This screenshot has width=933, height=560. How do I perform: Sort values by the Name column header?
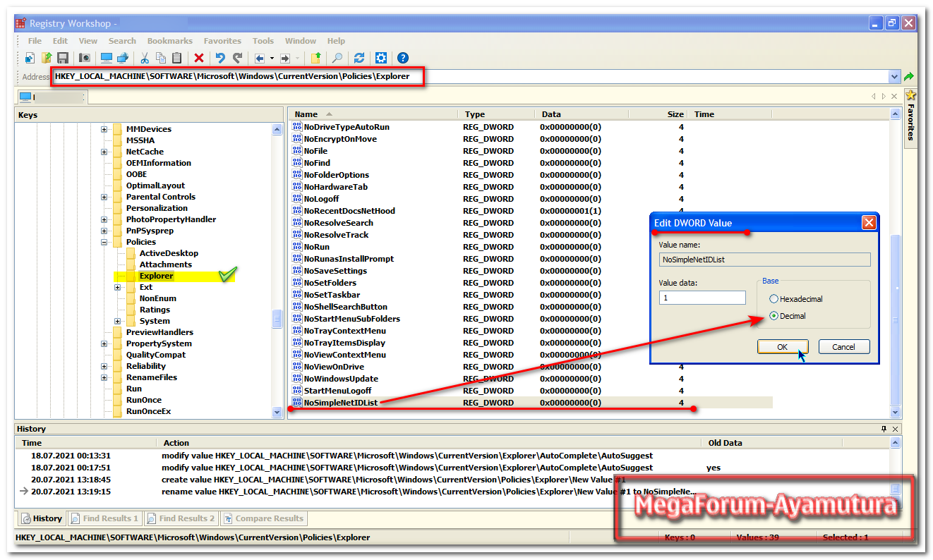pyautogui.click(x=373, y=114)
